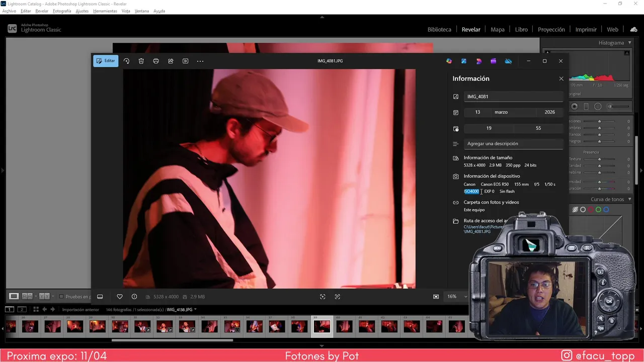Image resolution: width=644 pixels, height=362 pixels.
Task: Open grid view icon in filmstrip bar
Action: point(36,309)
